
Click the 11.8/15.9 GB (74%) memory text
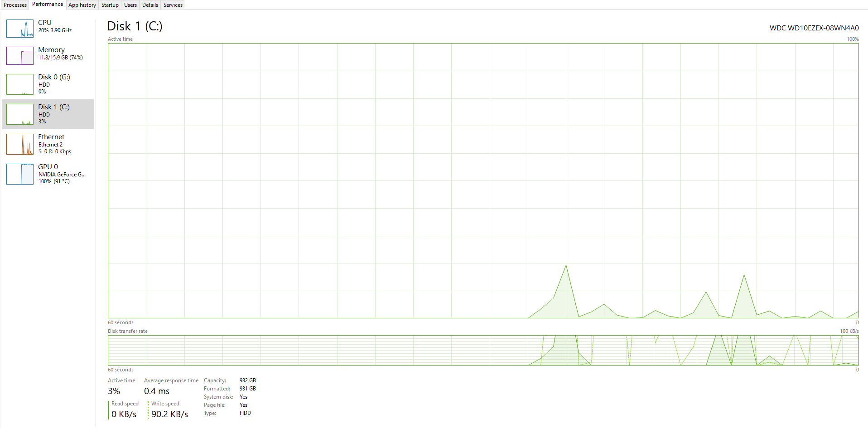pyautogui.click(x=61, y=58)
